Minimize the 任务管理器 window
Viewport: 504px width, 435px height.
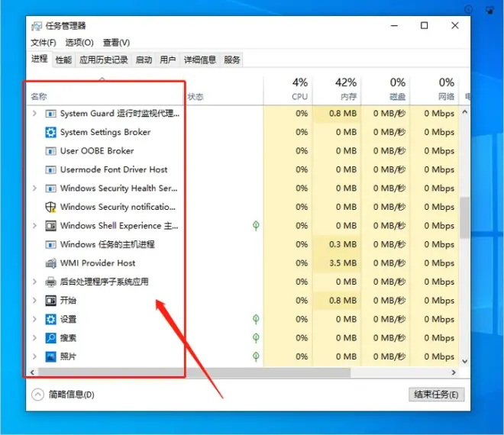394,25
